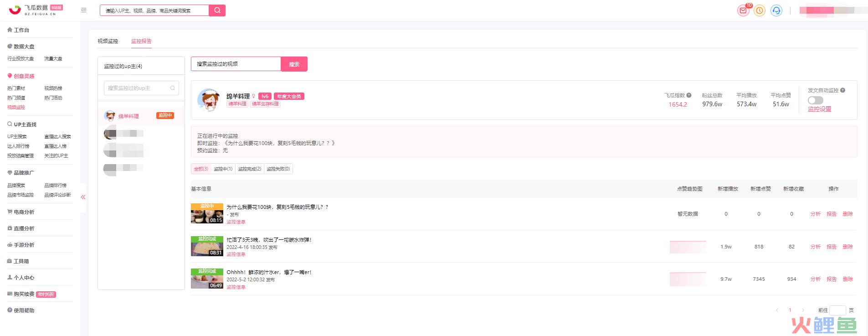The image size is (868, 336).
Task: Click help icon next to 飞瓜指数
Action: tap(689, 95)
